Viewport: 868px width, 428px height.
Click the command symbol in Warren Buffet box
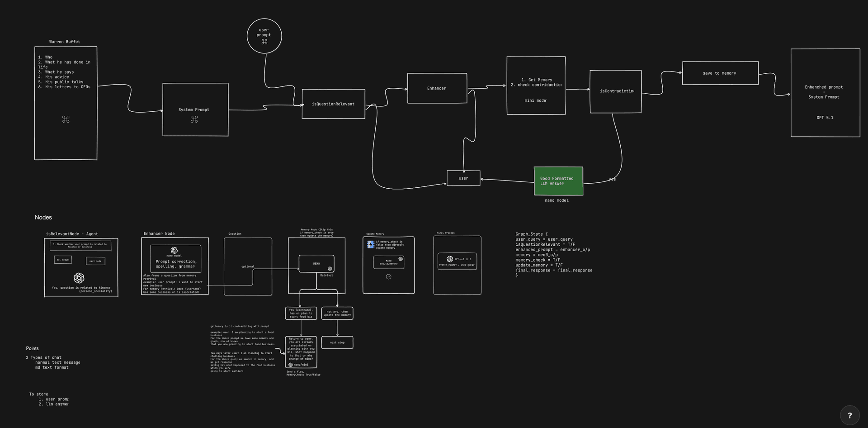click(x=66, y=119)
